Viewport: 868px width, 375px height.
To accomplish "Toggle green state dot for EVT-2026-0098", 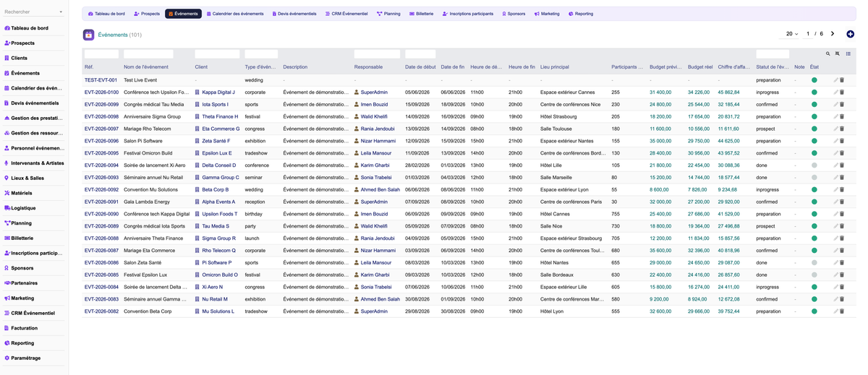I will coord(814,117).
